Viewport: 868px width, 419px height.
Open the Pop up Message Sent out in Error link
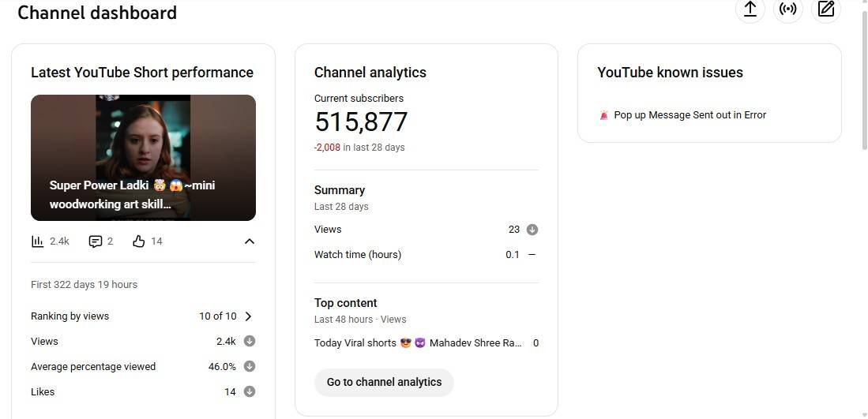[690, 115]
